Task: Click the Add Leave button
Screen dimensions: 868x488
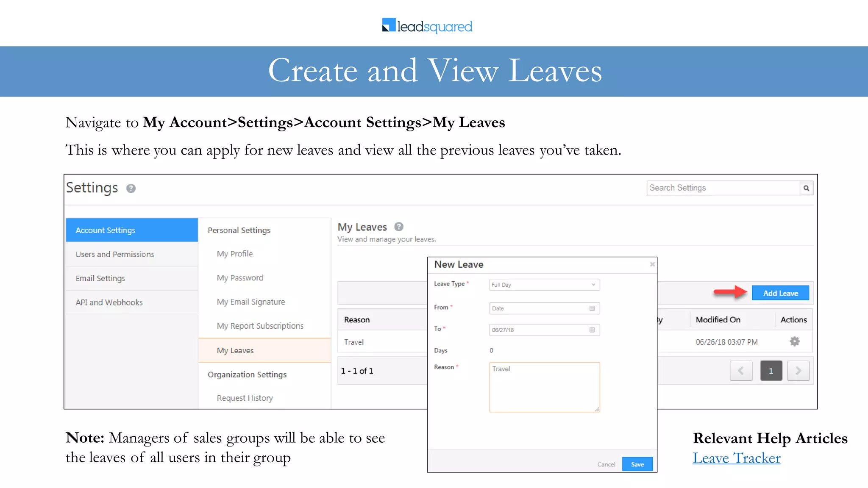Action: pos(780,293)
